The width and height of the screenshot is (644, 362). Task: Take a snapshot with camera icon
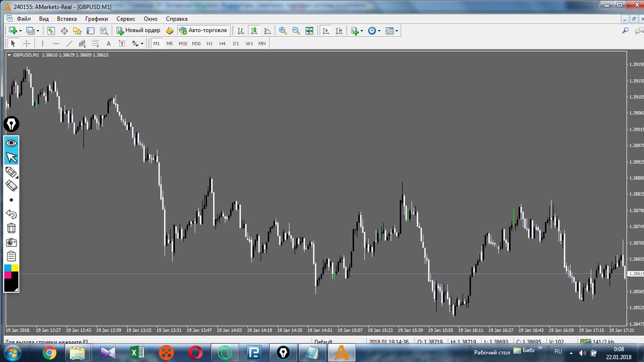click(11, 242)
